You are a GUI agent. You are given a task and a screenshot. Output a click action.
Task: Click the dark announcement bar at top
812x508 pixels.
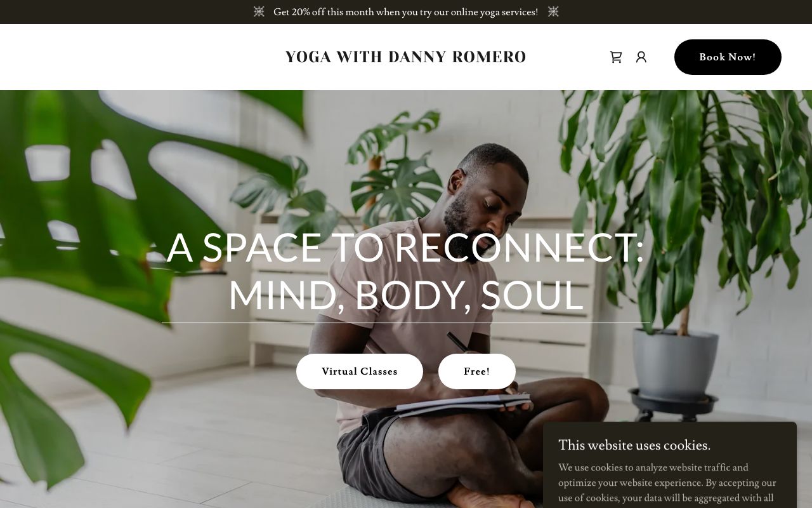coord(406,12)
